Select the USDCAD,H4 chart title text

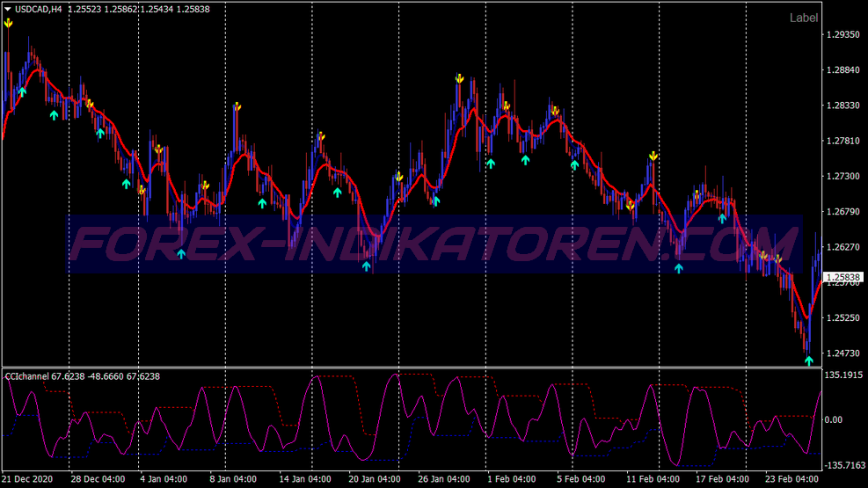[x=38, y=10]
